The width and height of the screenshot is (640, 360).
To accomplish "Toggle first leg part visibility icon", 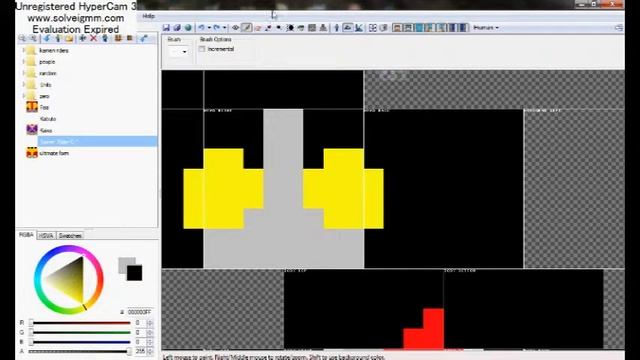I will point(452,28).
